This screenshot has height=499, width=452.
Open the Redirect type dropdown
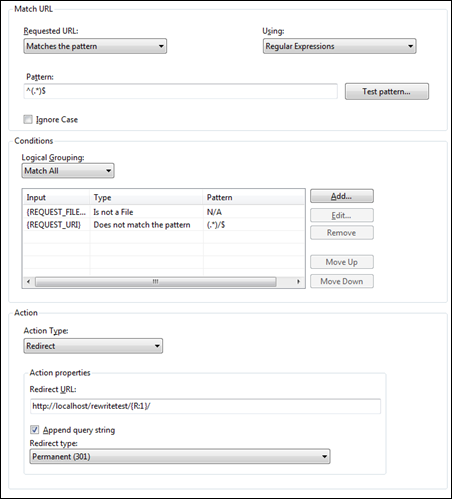pyautogui.click(x=180, y=456)
